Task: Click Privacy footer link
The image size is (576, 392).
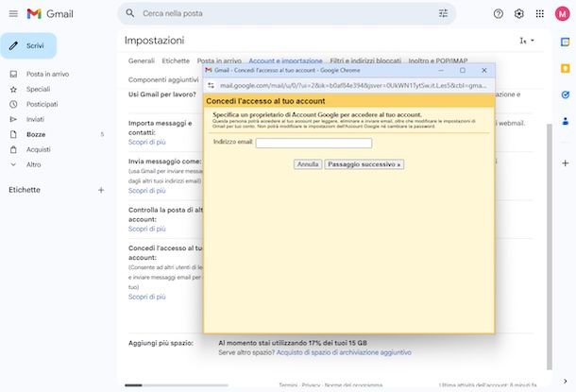Action: pos(312,385)
